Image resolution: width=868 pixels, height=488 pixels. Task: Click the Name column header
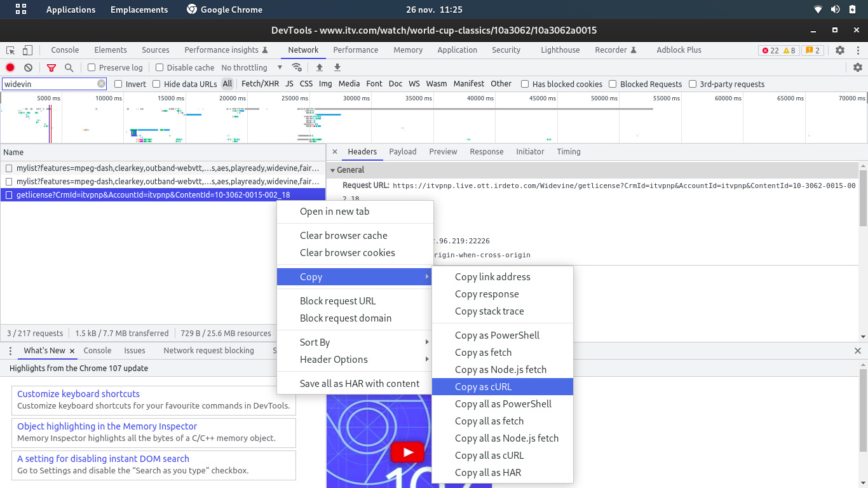[x=163, y=152]
